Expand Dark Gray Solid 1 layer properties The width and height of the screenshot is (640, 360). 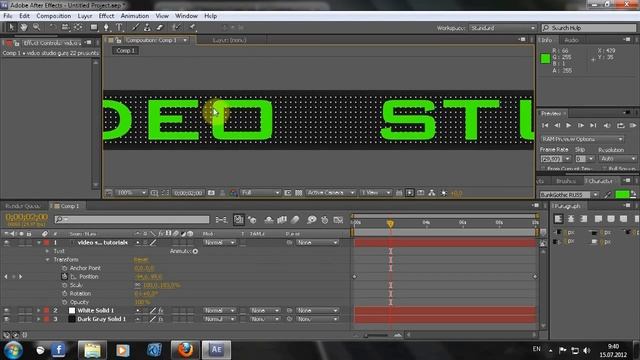[38, 319]
